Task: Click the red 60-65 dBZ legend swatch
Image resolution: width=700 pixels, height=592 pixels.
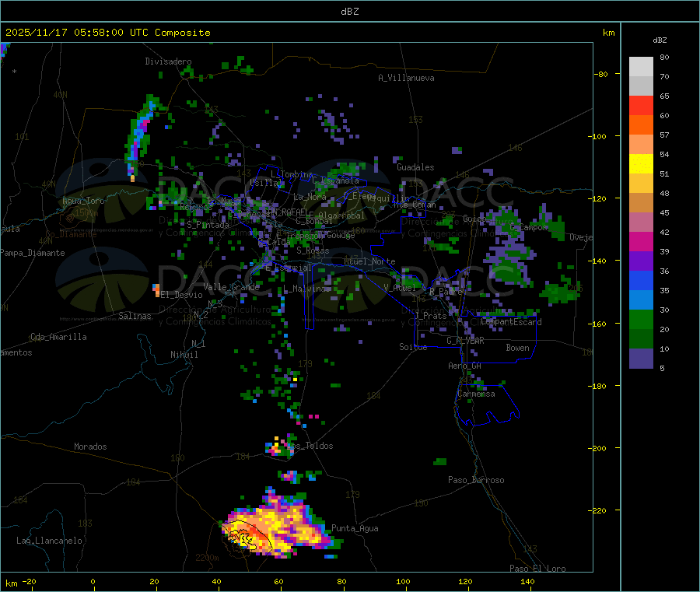Action: point(641,105)
